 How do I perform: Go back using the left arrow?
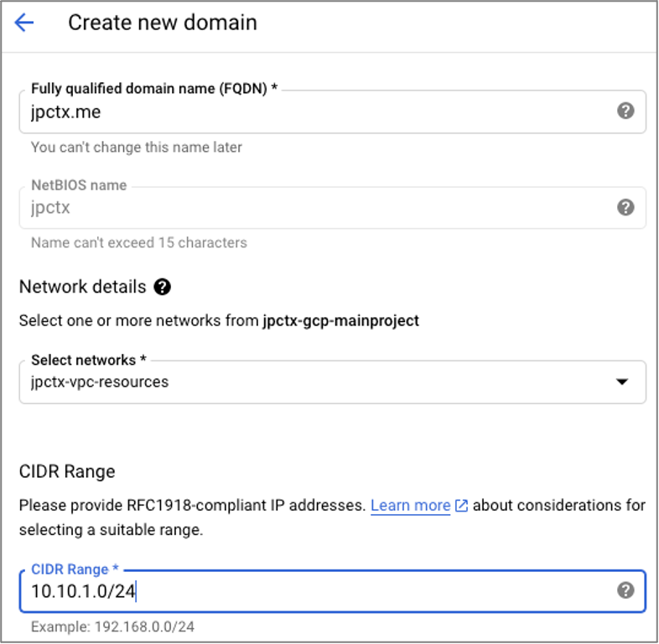tap(24, 23)
